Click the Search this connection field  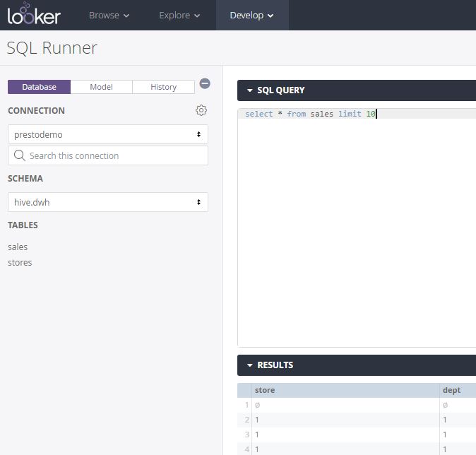point(108,155)
